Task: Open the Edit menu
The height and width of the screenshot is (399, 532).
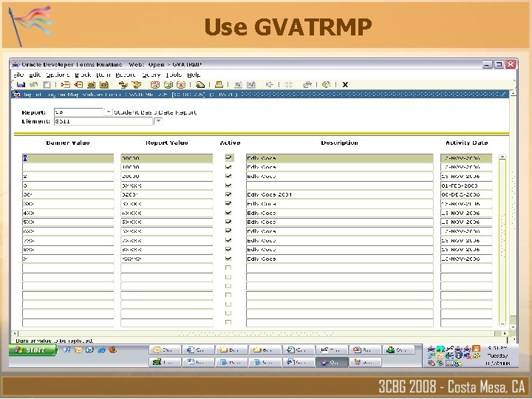Action: [35, 75]
